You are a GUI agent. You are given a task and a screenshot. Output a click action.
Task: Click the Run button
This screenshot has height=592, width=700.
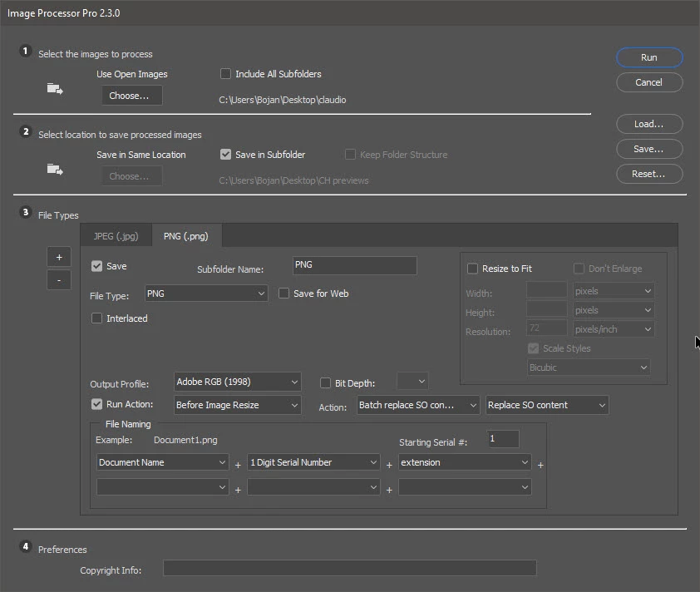click(x=649, y=57)
